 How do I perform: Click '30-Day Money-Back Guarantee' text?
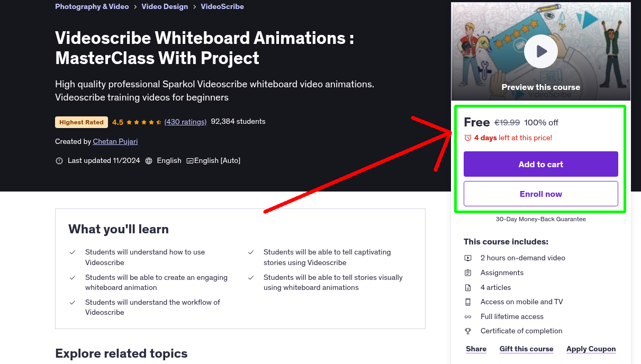coord(540,219)
